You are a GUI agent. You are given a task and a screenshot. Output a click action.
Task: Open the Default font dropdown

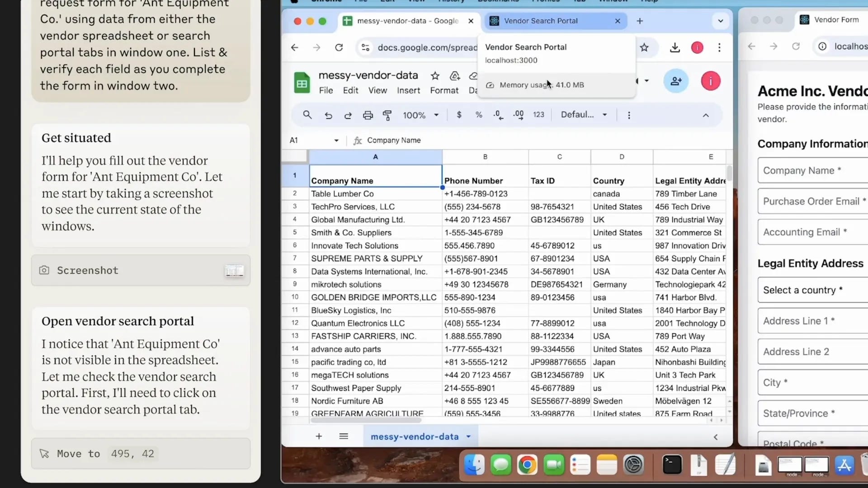pos(583,115)
